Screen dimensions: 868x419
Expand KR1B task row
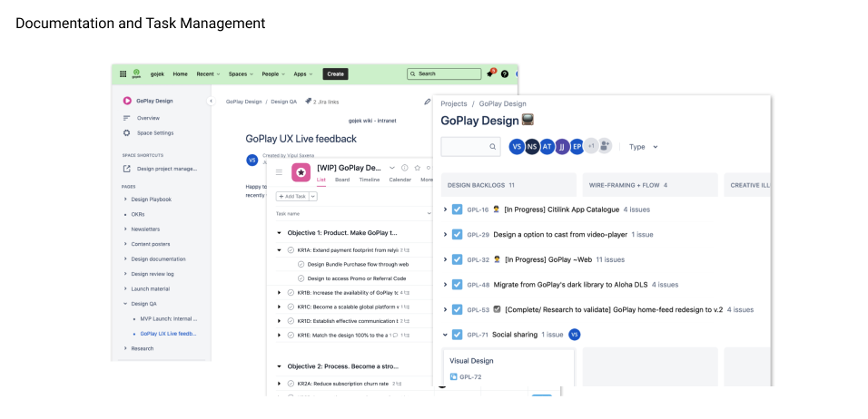[x=279, y=292]
